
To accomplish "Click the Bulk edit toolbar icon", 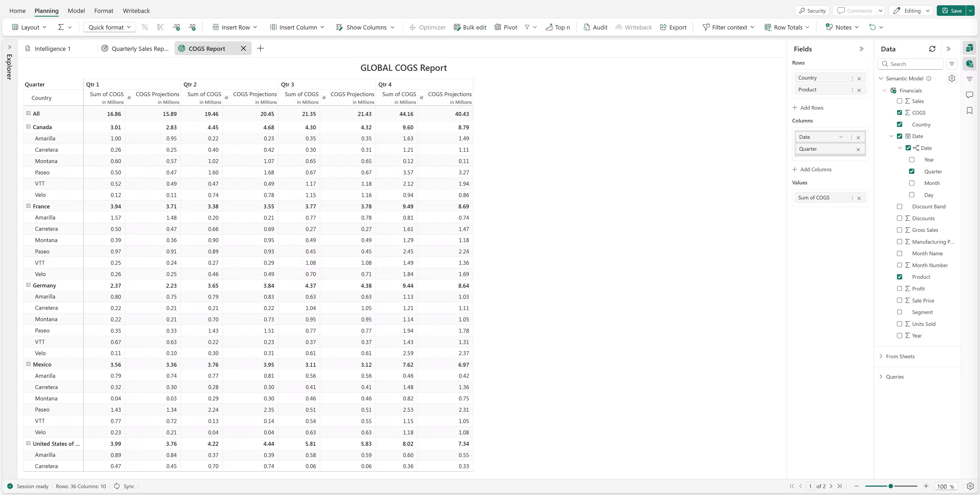I will click(457, 27).
